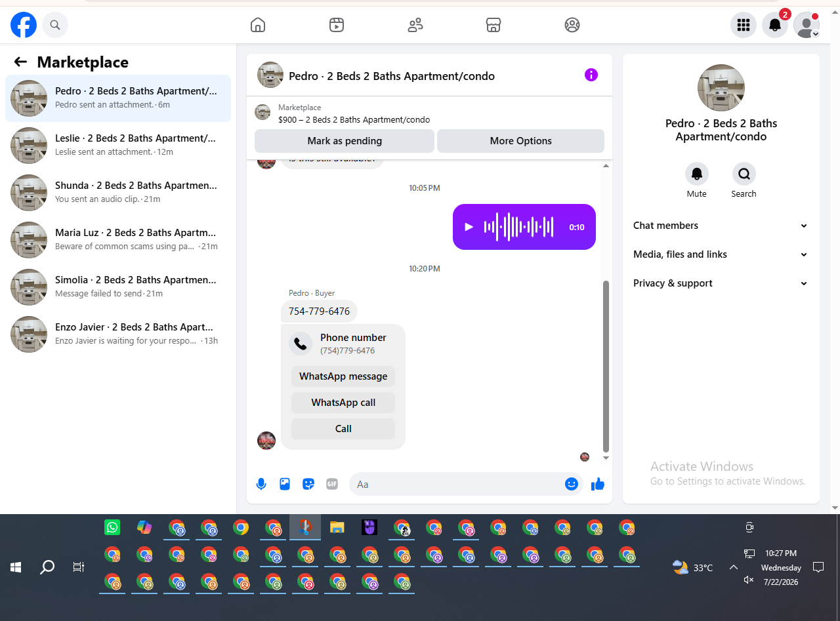This screenshot has height=621, width=840.
Task: Click the chat scrollbar down arrow
Action: [606, 458]
